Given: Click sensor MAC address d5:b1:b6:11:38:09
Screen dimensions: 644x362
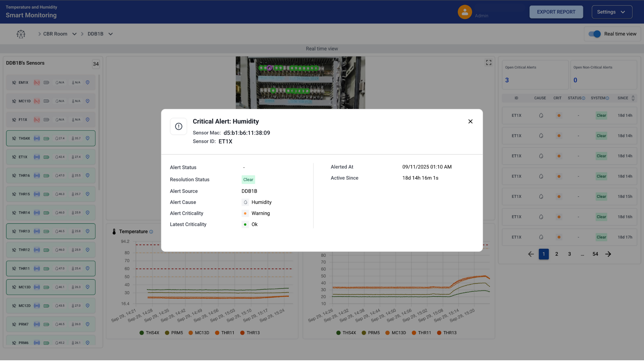Looking at the screenshot, I should 247,133.
